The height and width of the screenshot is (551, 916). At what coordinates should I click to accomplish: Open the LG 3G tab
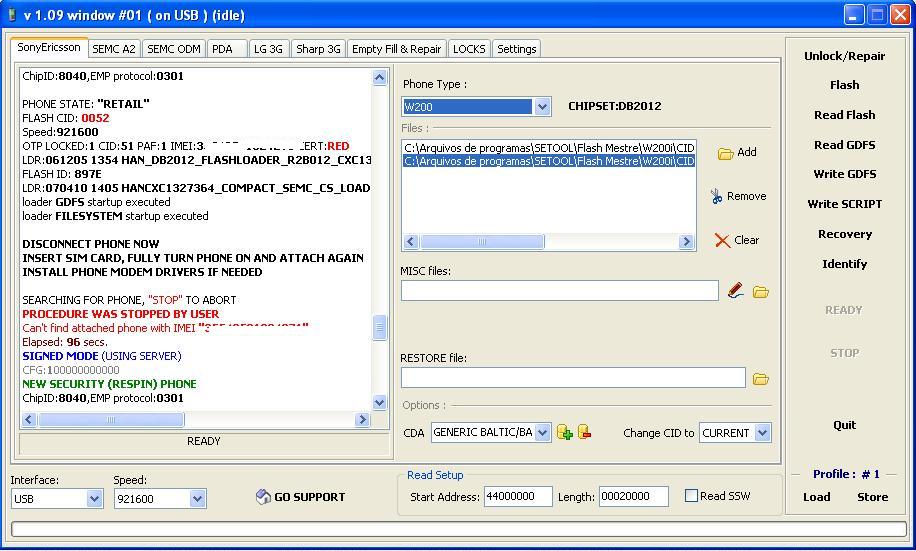point(268,49)
